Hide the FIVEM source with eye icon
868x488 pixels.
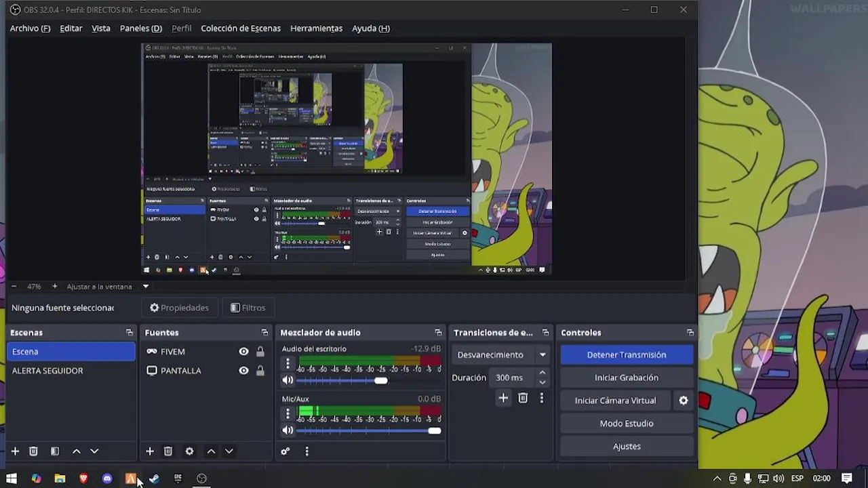pyautogui.click(x=243, y=352)
